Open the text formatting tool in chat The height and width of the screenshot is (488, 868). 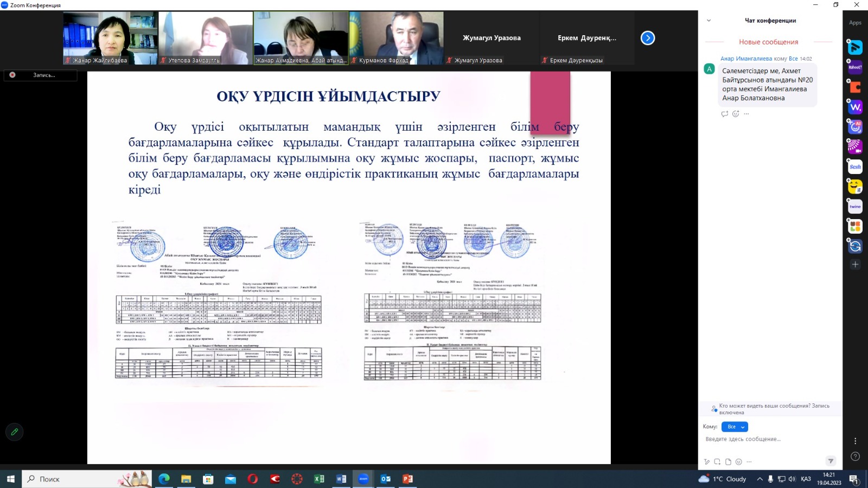click(706, 462)
